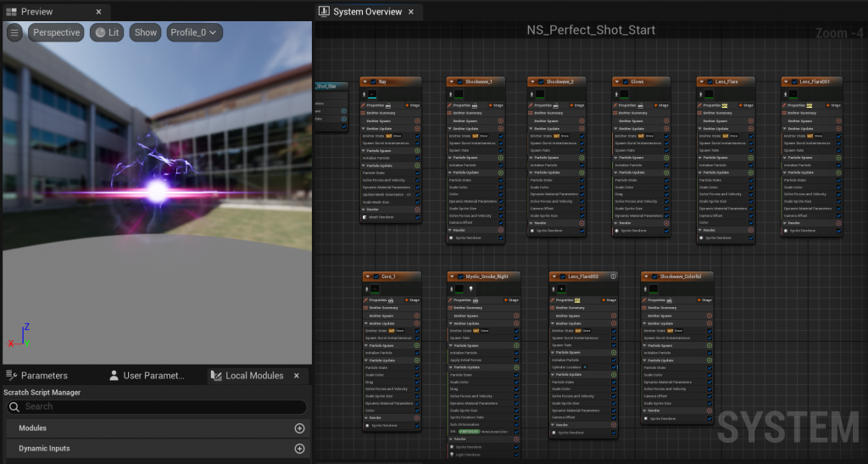Screen dimensions: 868x464
Task: Click the Ray emitter thumbnail icon
Action: click(372, 94)
